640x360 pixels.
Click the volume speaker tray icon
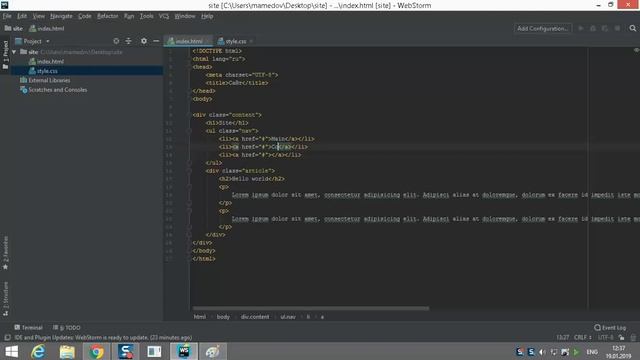coord(542,352)
